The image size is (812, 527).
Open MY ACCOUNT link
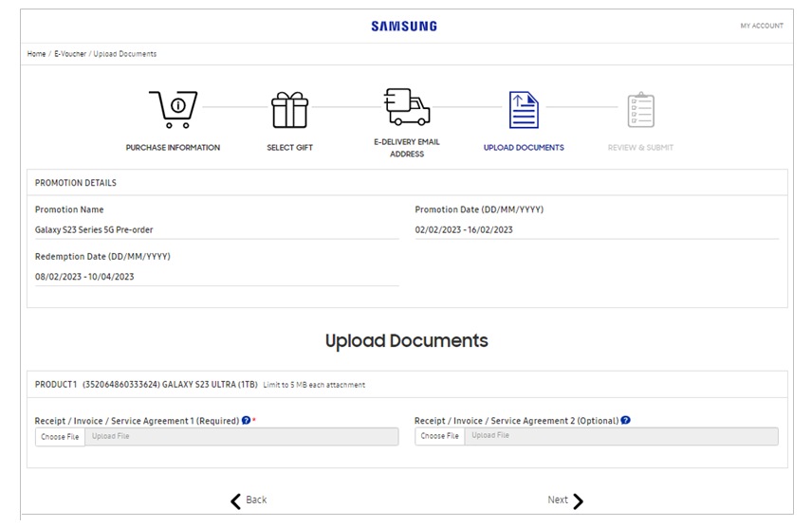(762, 26)
